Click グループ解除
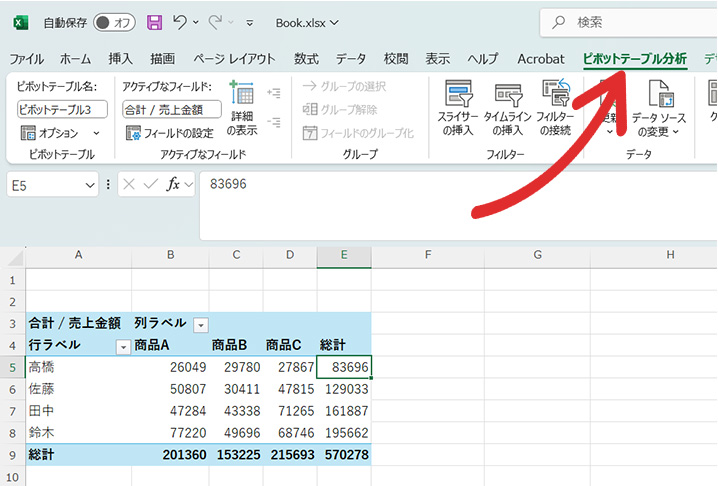 point(340,109)
